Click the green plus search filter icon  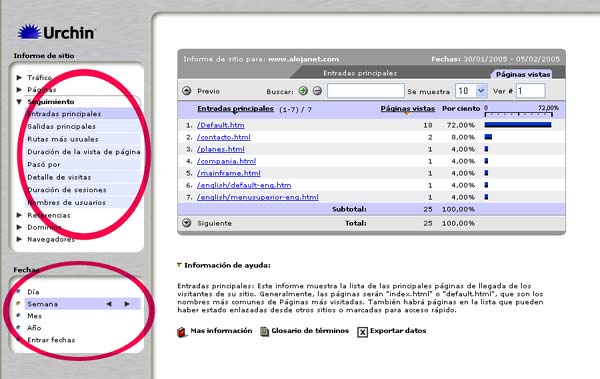(303, 91)
